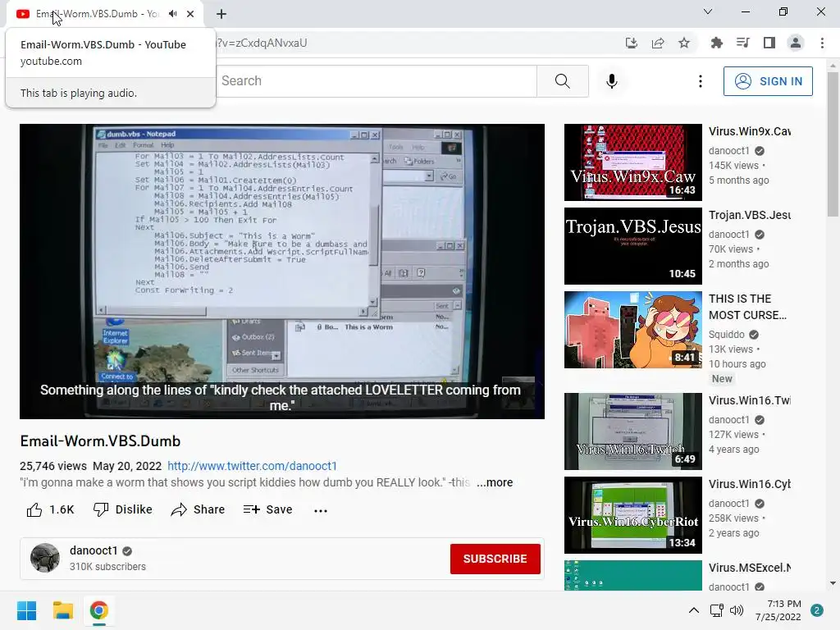Screen dimensions: 840x630
Task: Click the 1.6K like count
Action: click(62, 509)
